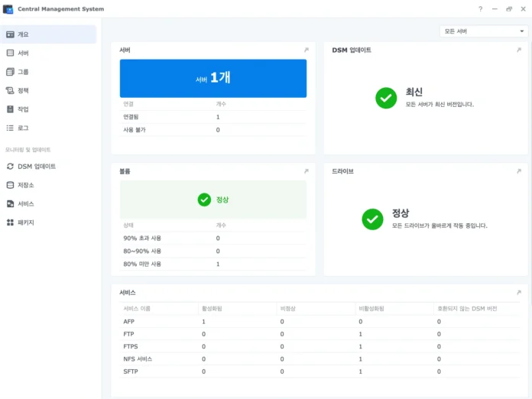Click the 로그 log icon in sidebar

10,128
